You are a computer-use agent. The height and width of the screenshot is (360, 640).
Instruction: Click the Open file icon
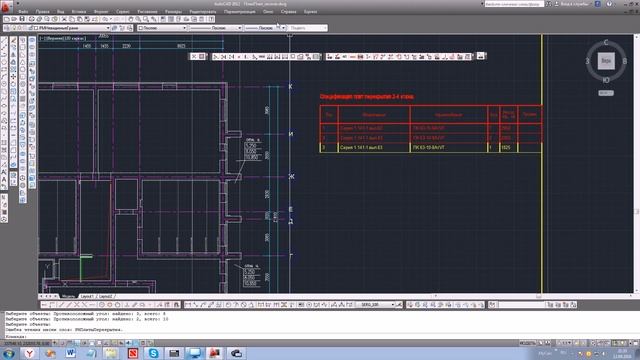(x=14, y=19)
